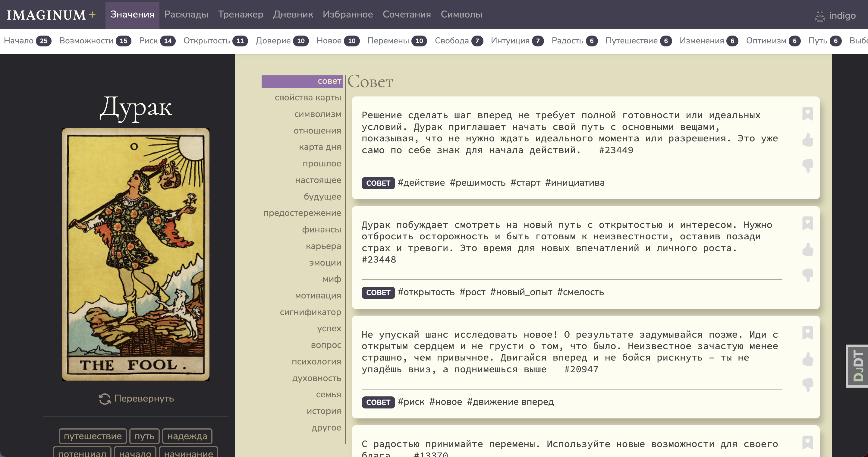Click the надежда tag under the card
Image resolution: width=868 pixels, height=457 pixels.
pos(187,436)
